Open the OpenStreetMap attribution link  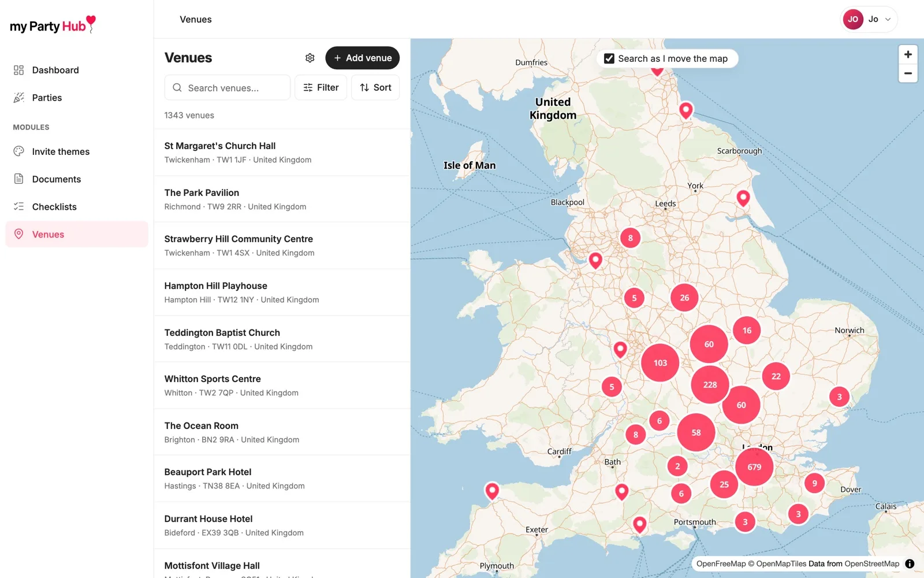pyautogui.click(x=872, y=564)
